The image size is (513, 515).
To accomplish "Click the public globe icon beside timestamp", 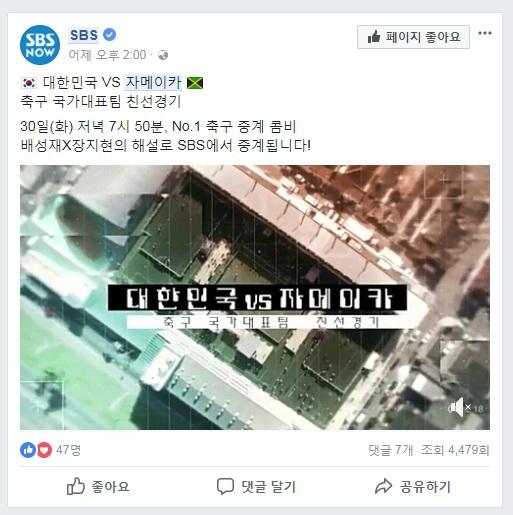I will point(163,55).
